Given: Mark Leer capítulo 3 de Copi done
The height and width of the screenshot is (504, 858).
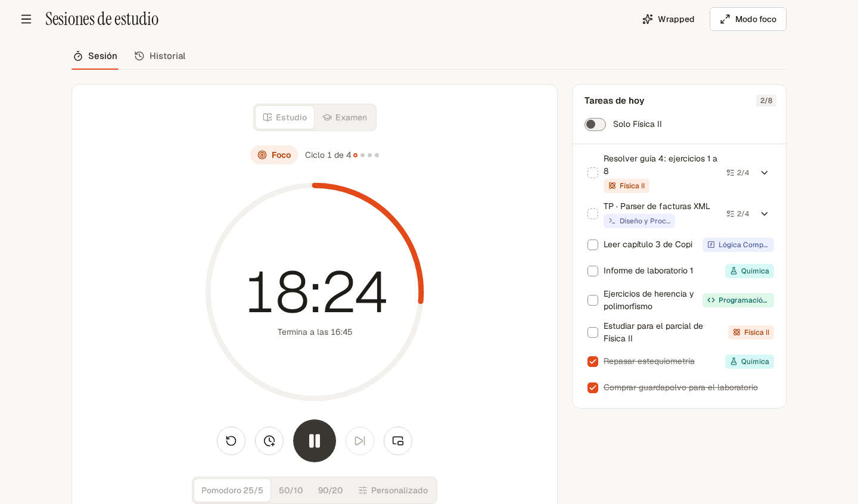Looking at the screenshot, I should pyautogui.click(x=593, y=245).
